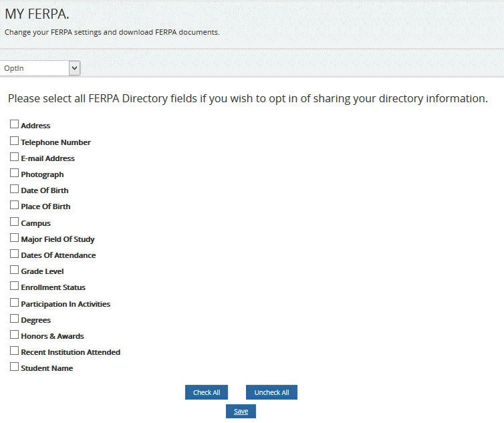
Task: Enable the Campus checkbox
Action: [x=14, y=222]
